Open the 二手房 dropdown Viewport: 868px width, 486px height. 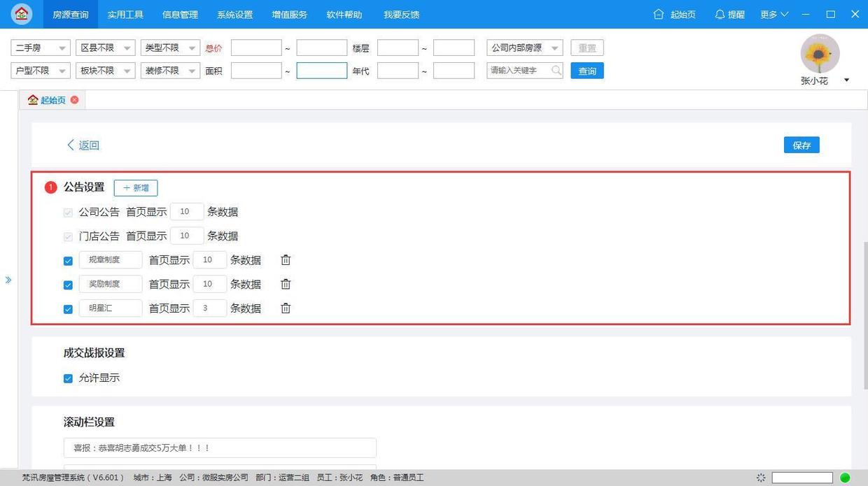(x=39, y=48)
